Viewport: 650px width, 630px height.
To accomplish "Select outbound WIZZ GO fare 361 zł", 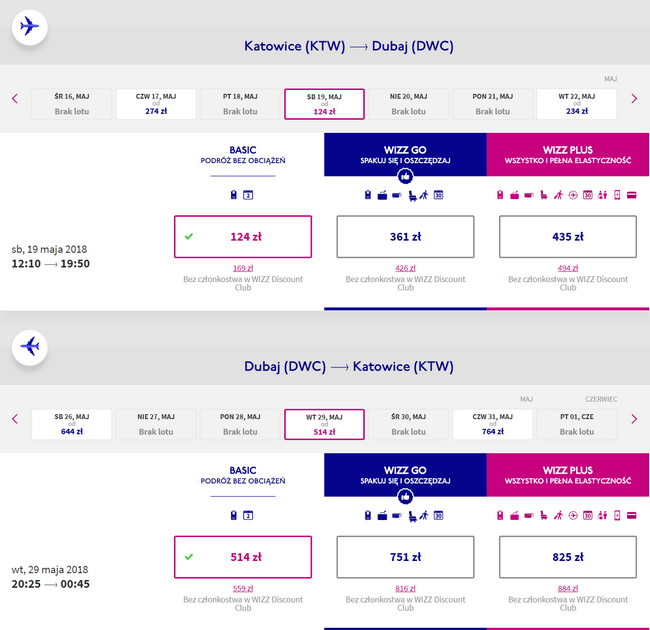I will click(405, 237).
